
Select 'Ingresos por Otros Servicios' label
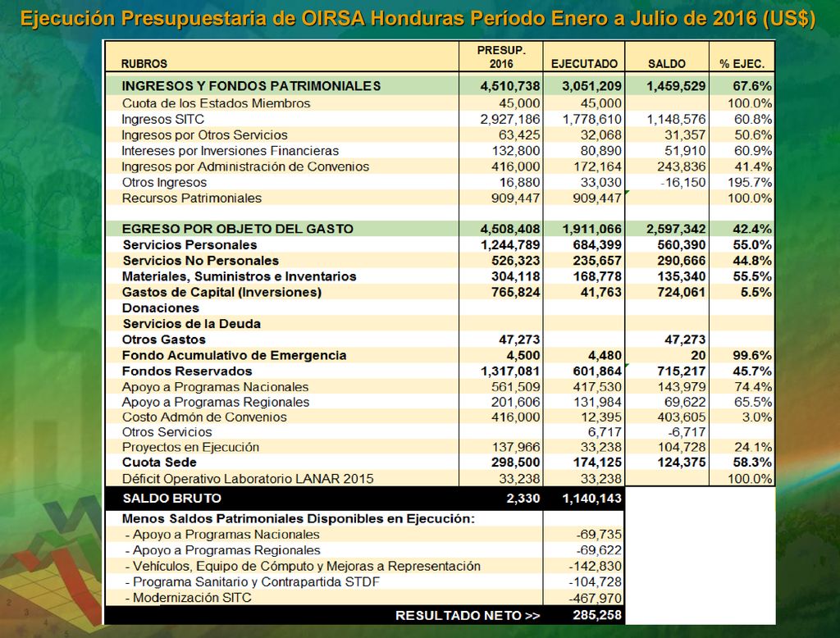[x=204, y=135]
